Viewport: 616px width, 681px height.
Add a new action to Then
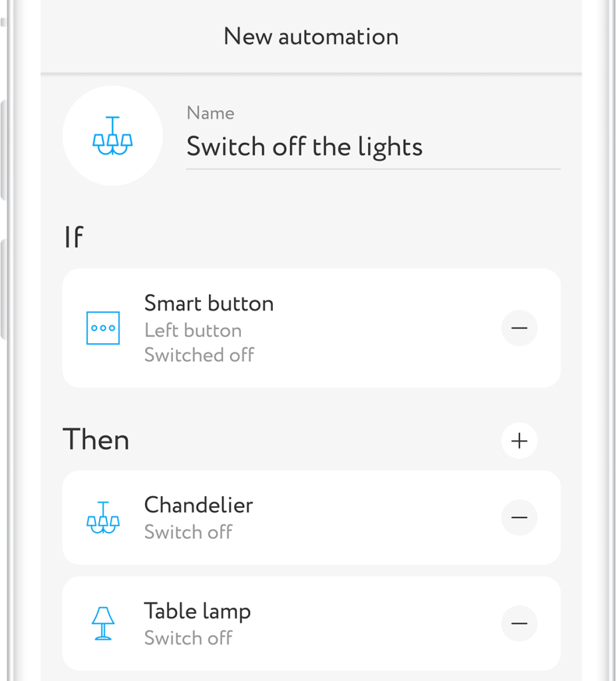point(519,440)
